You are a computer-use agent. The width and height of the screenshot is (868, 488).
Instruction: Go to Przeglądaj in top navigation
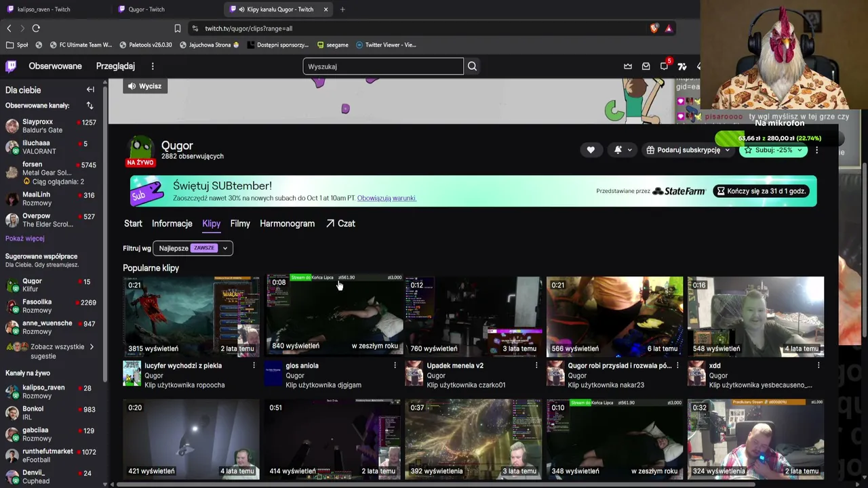(115, 66)
